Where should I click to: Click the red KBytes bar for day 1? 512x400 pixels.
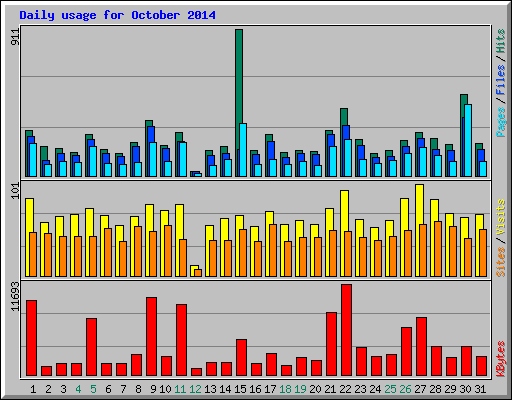pos(31,338)
